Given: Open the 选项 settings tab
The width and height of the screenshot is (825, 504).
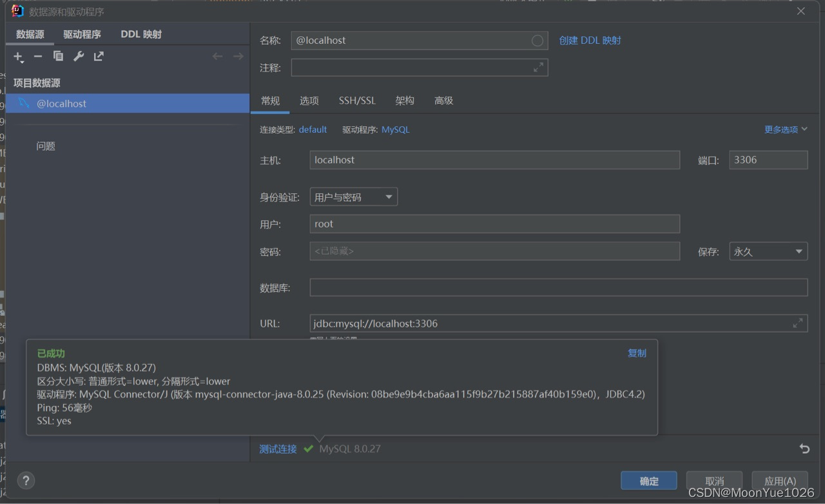Looking at the screenshot, I should coord(309,101).
